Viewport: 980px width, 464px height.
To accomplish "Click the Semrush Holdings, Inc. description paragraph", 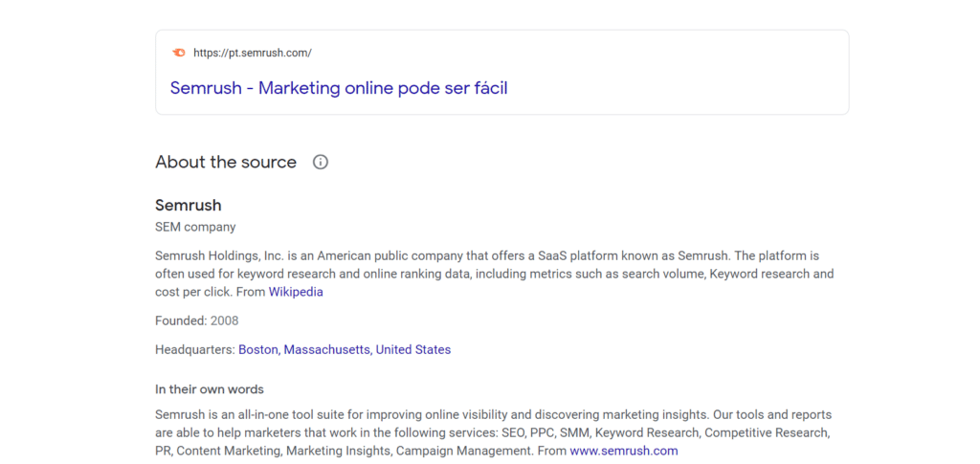I will coord(495,274).
